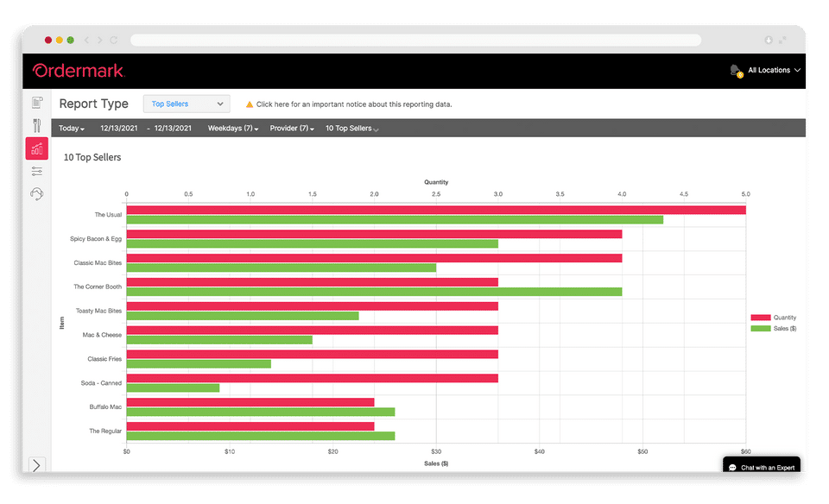Click The Corner Booth green sales bar
Image resolution: width=829 pixels, height=504 pixels.
(x=374, y=292)
